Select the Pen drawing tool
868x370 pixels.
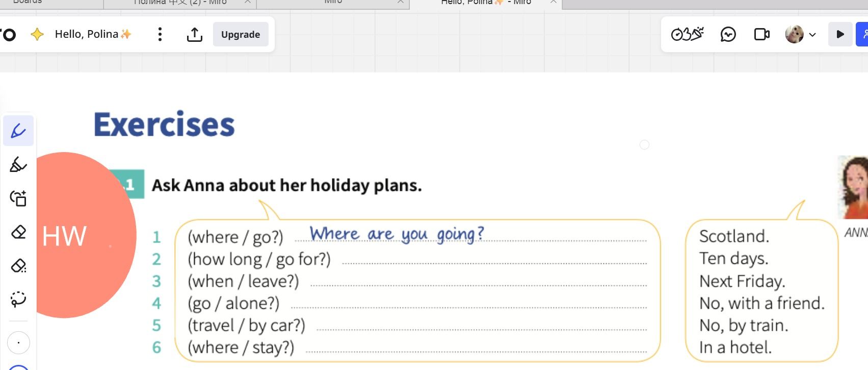coord(18,131)
